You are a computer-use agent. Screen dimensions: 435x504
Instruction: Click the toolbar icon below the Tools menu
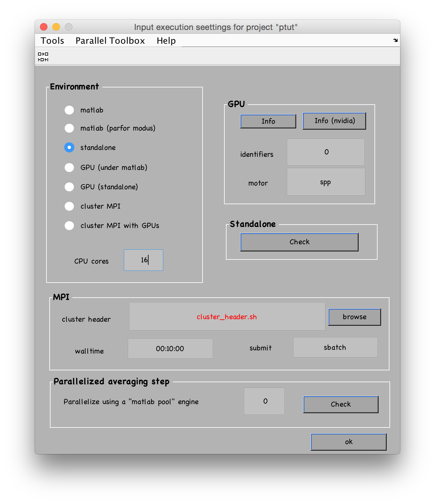(x=43, y=57)
